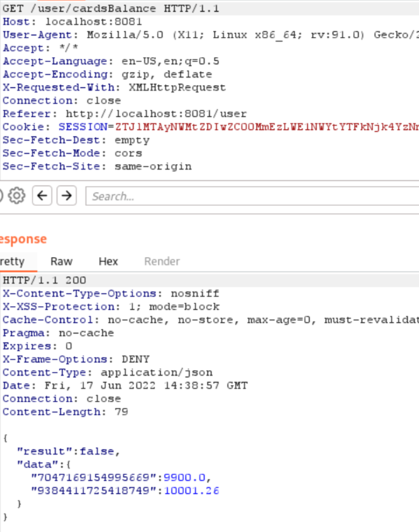Viewport: 419px width, 532px height.
Task: Switch to Raw response tab
Action: tap(61, 261)
